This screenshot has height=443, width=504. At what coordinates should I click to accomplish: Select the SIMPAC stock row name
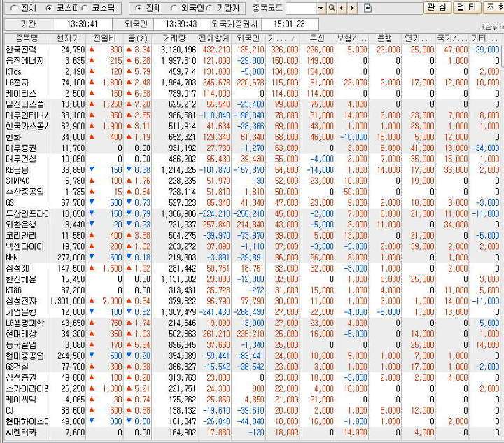coord(17,181)
